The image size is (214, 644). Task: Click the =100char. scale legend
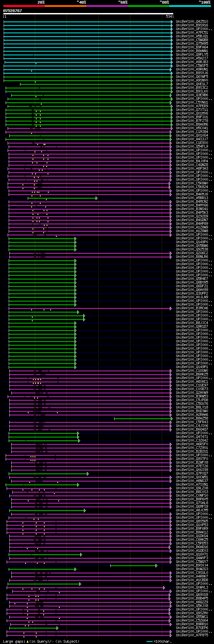pos(159,641)
